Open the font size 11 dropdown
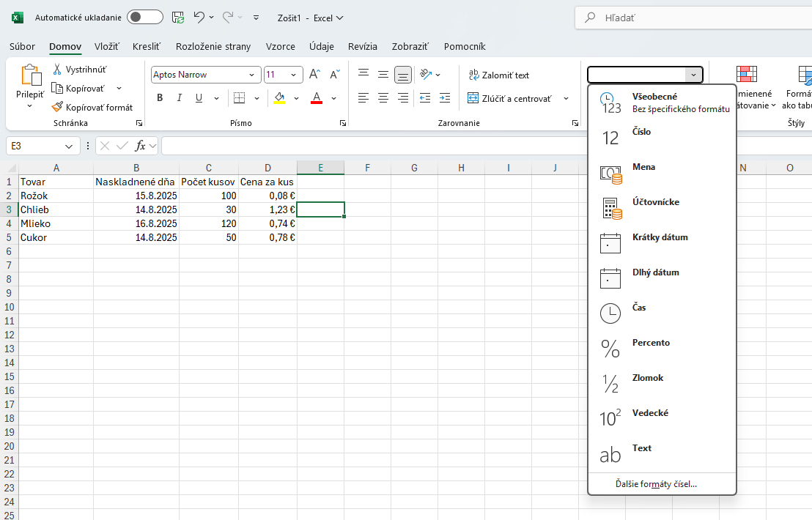The height and width of the screenshot is (520, 812). (x=294, y=75)
